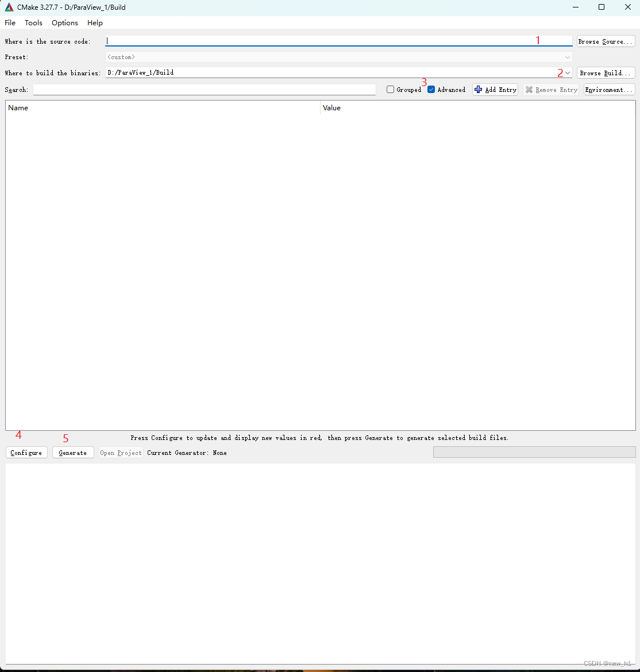Click Browse Source button

click(x=606, y=41)
